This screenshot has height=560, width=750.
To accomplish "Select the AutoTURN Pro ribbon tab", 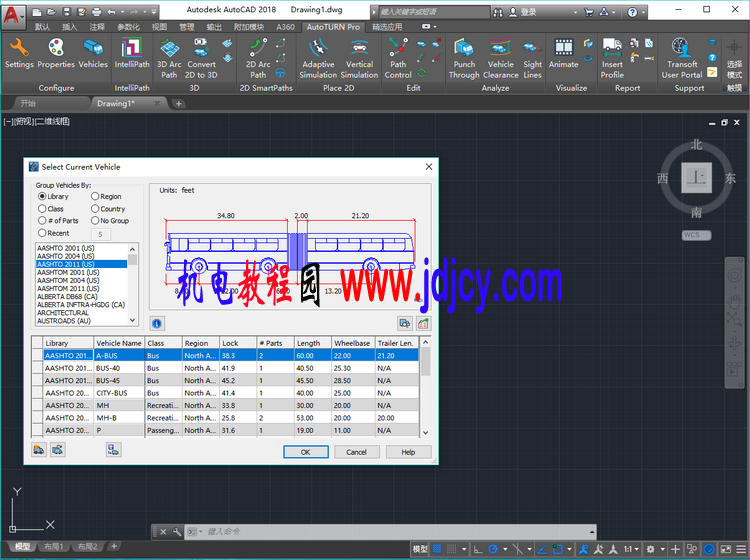I will pyautogui.click(x=333, y=27).
